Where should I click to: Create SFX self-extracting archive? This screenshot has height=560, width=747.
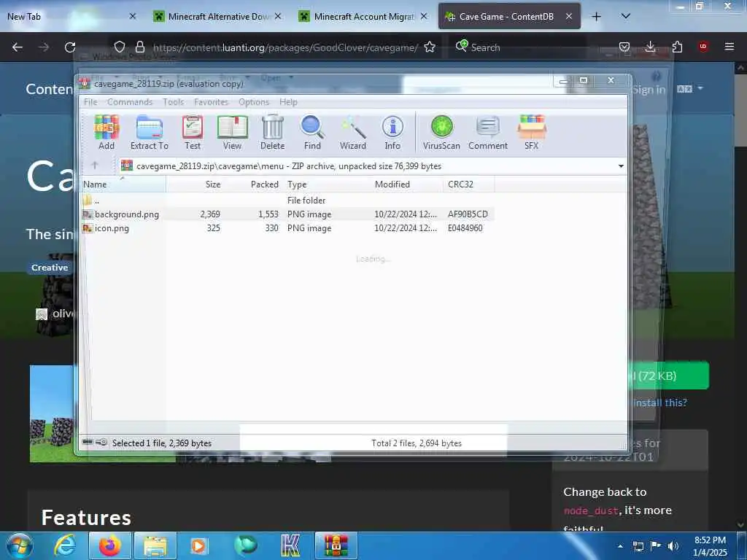pyautogui.click(x=532, y=133)
